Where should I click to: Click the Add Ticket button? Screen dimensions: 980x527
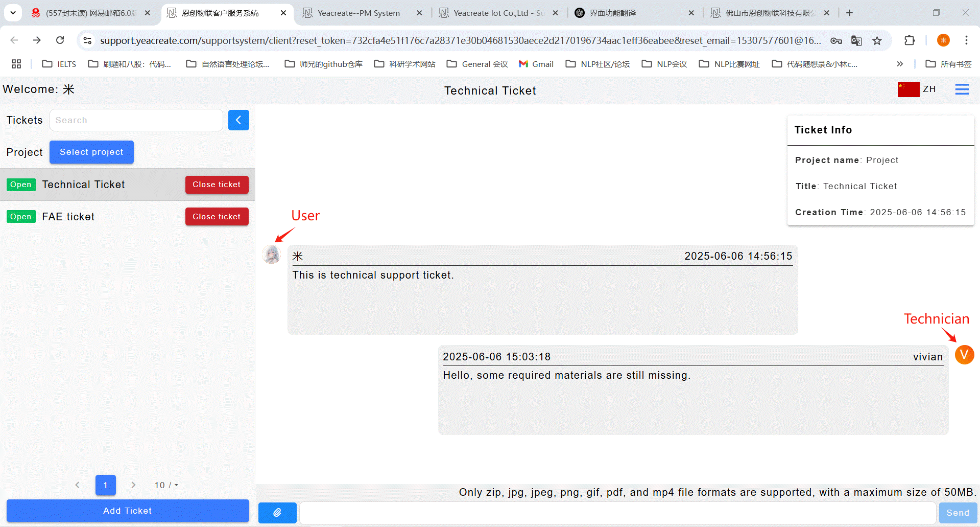coord(128,511)
